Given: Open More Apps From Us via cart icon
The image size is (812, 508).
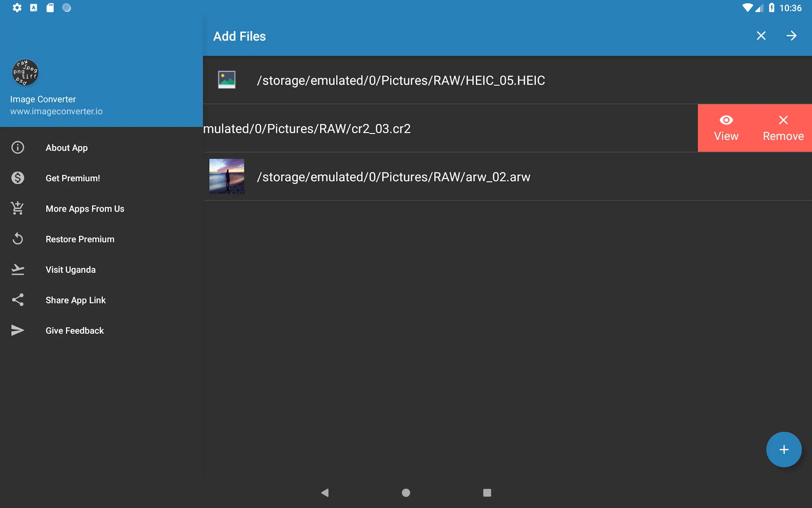Looking at the screenshot, I should (x=17, y=208).
